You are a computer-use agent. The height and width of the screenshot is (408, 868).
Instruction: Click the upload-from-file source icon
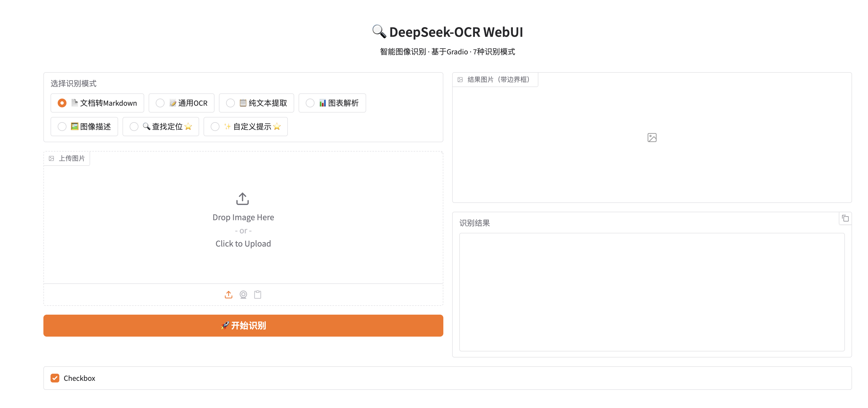click(x=229, y=294)
